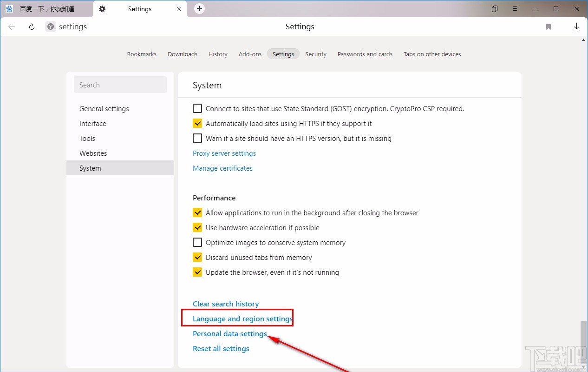The width and height of the screenshot is (588, 372).
Task: Check Optimize images to conserve system memory
Action: [197, 242]
